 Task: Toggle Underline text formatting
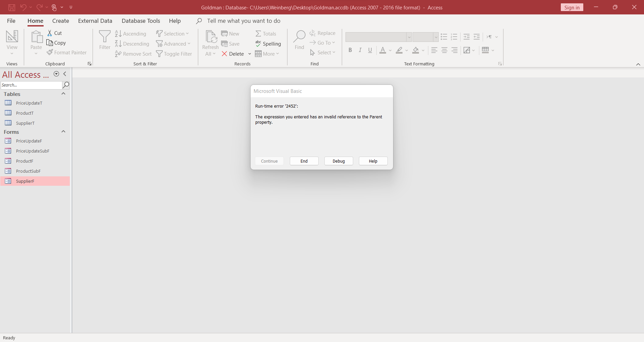(370, 50)
